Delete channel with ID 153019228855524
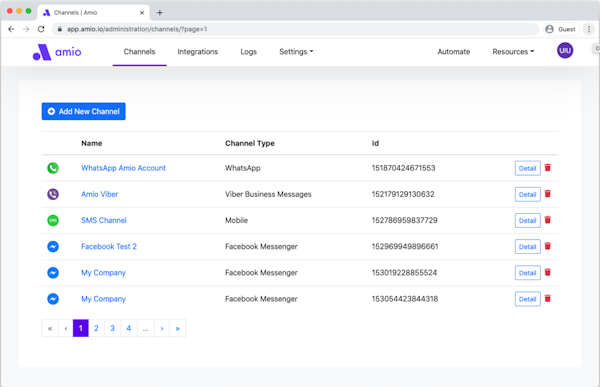Image resolution: width=600 pixels, height=387 pixels. pos(548,272)
